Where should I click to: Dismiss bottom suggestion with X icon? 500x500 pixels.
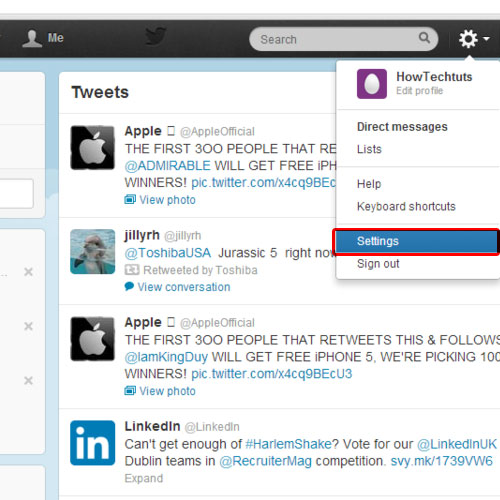29,380
